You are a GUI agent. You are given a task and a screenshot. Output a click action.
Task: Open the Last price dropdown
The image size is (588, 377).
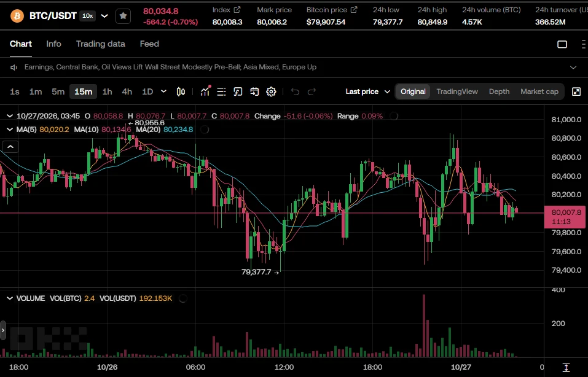tap(367, 92)
